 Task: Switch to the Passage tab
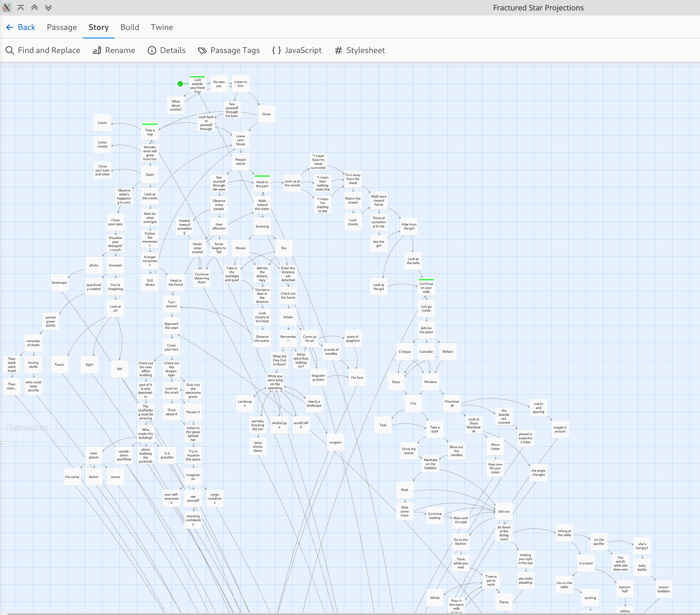tap(62, 27)
